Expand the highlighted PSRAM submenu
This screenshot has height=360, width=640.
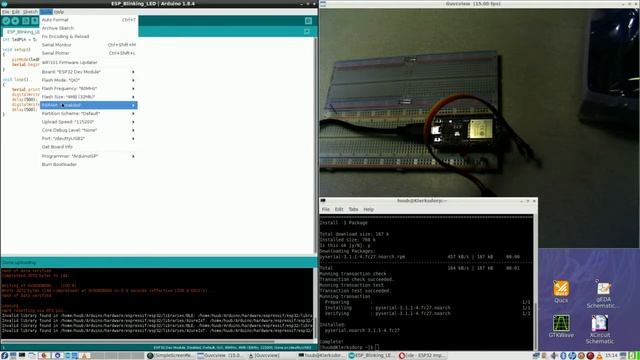89,105
